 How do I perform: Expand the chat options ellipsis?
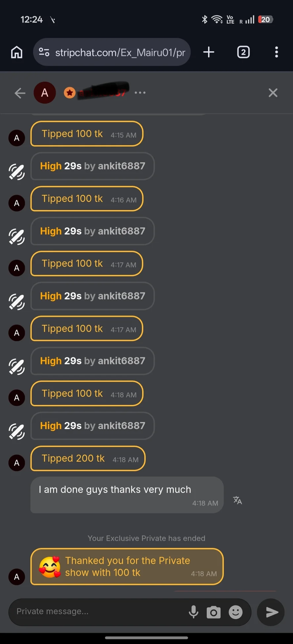click(140, 93)
